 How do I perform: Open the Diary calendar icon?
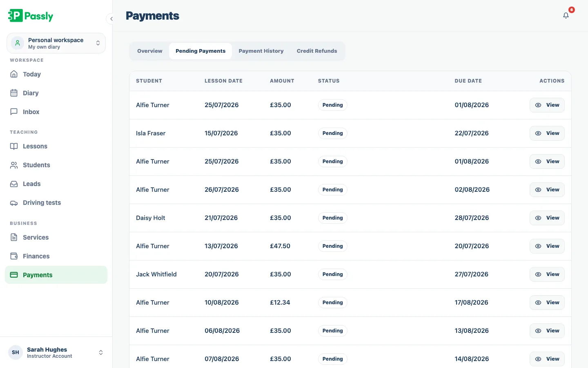14,93
